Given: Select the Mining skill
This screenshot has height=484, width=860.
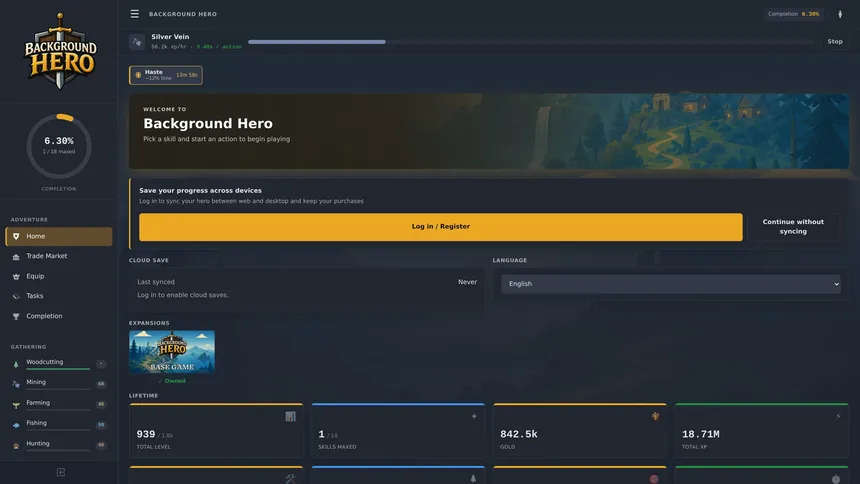Looking at the screenshot, I should coord(59,384).
